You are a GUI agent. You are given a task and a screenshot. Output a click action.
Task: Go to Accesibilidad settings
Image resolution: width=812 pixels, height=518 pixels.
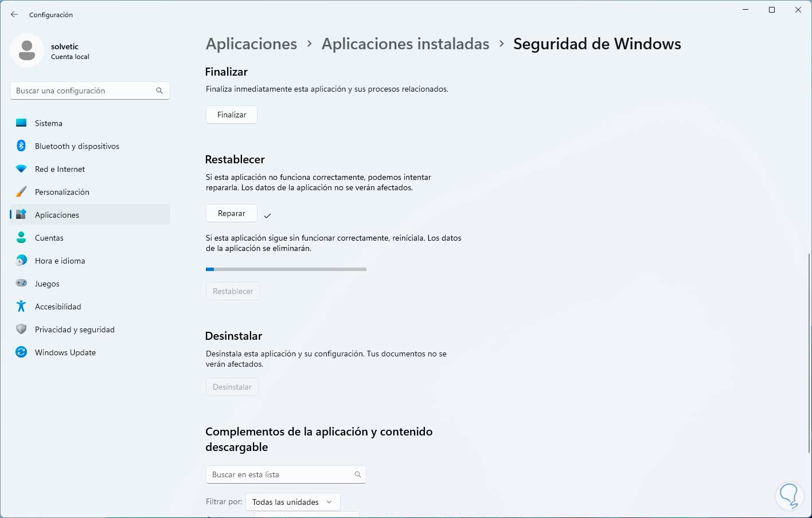pyautogui.click(x=90, y=307)
